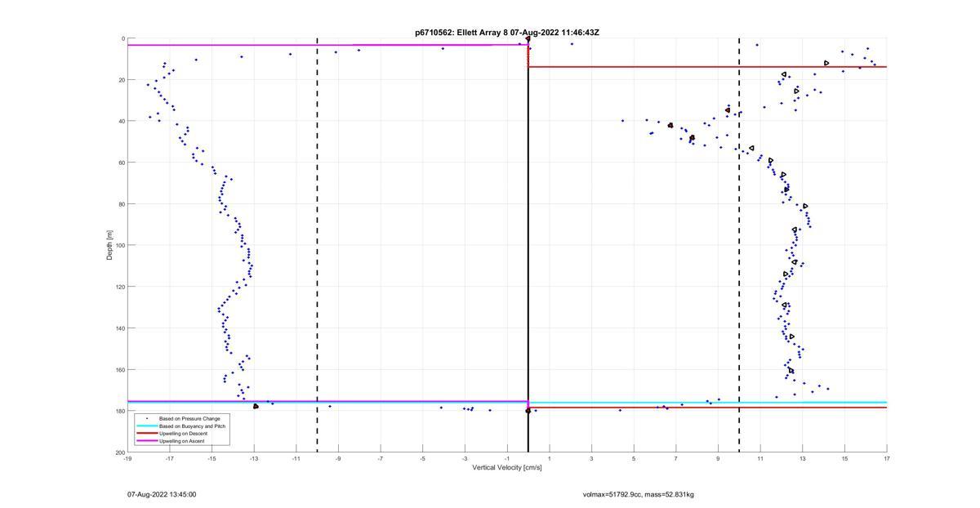Image resolution: width=980 pixels, height=508 pixels.
Task: Click y-axis tick label '60'
Action: point(121,163)
